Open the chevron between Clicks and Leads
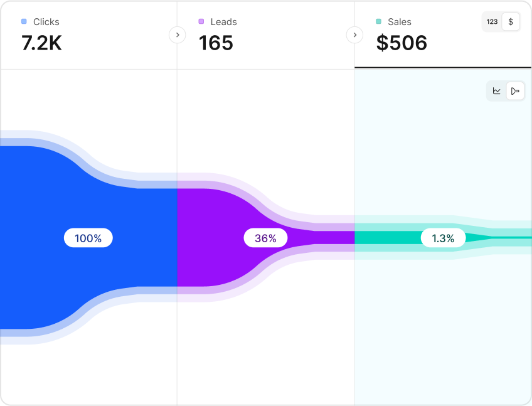Viewport: 532px width, 406px height. (178, 35)
